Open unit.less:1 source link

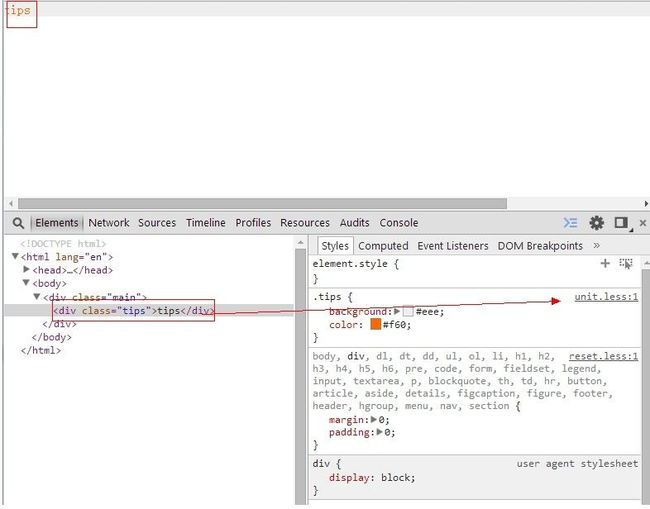click(x=606, y=297)
